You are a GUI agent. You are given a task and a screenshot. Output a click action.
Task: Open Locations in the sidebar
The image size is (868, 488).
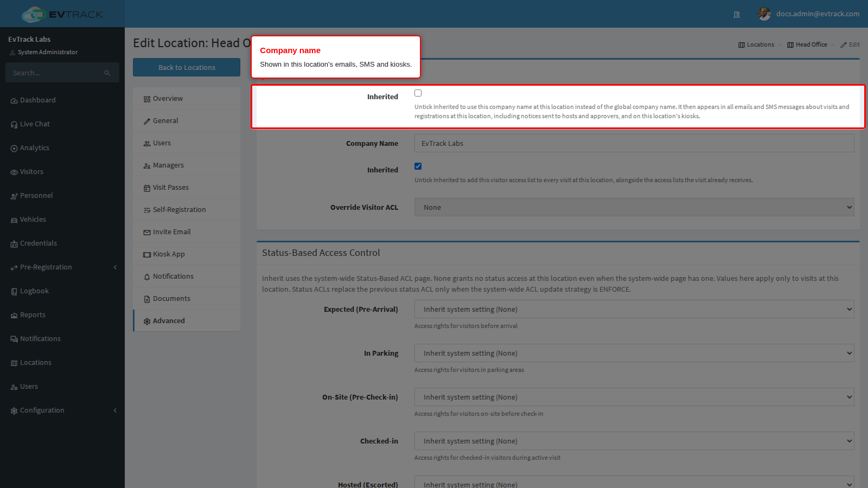coord(62,363)
